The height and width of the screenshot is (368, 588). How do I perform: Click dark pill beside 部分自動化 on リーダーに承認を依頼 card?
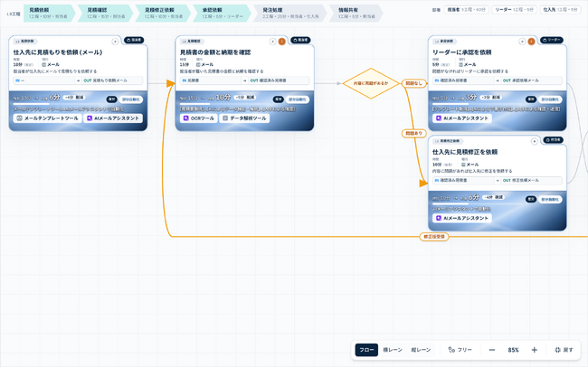click(531, 99)
